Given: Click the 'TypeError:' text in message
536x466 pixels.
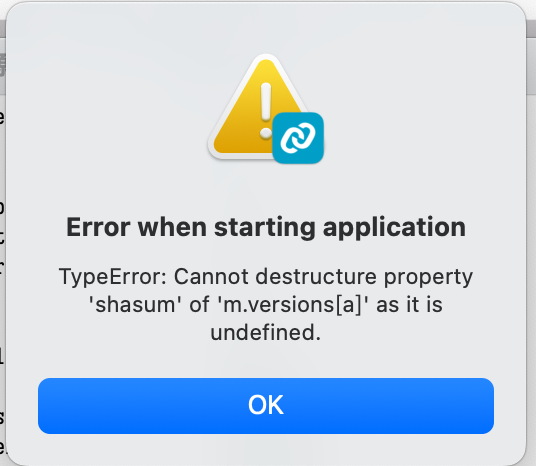Looking at the screenshot, I should coord(112,276).
